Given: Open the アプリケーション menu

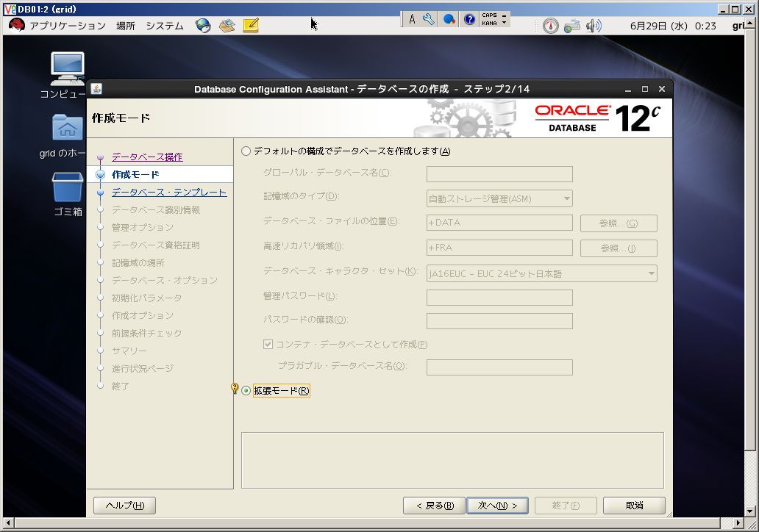Looking at the screenshot, I should point(68,26).
